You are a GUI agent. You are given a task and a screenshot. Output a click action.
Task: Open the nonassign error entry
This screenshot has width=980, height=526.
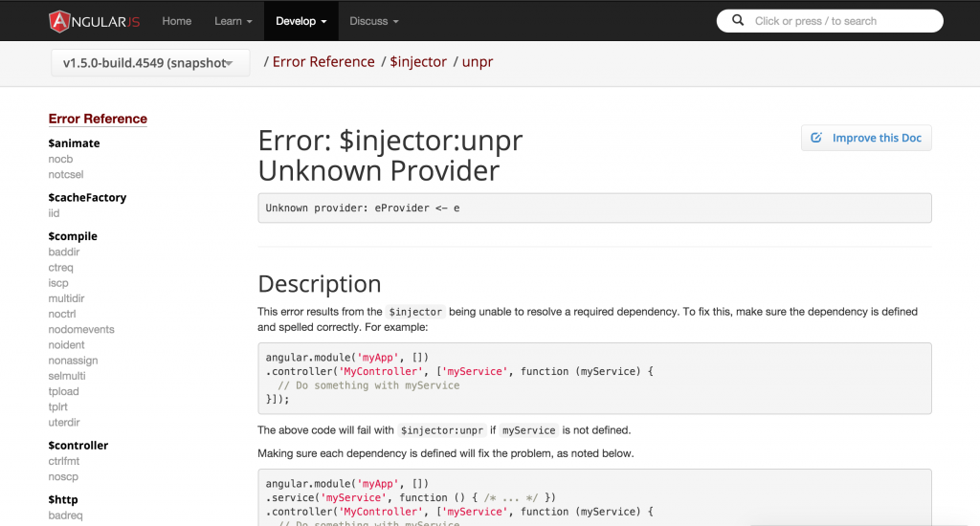(x=73, y=361)
